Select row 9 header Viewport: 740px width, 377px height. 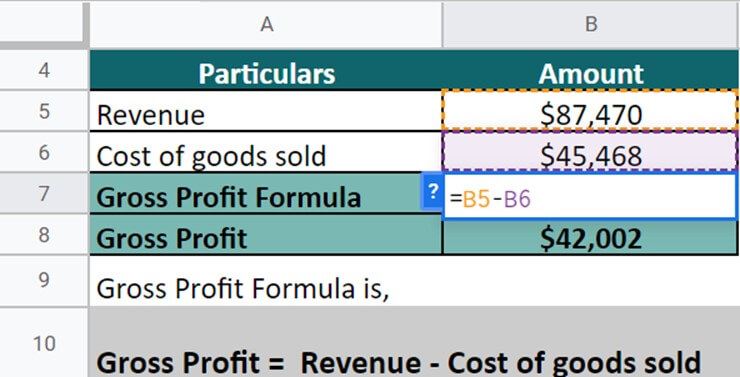pyautogui.click(x=44, y=281)
